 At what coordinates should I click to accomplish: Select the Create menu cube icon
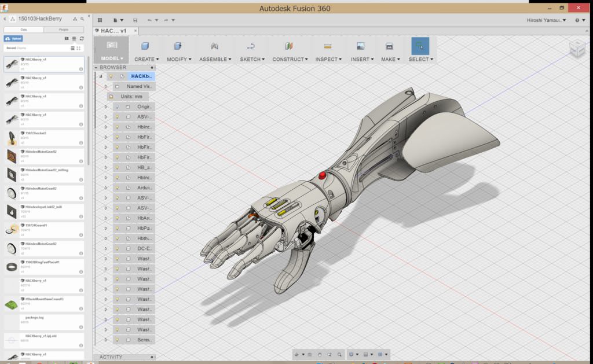tap(145, 46)
